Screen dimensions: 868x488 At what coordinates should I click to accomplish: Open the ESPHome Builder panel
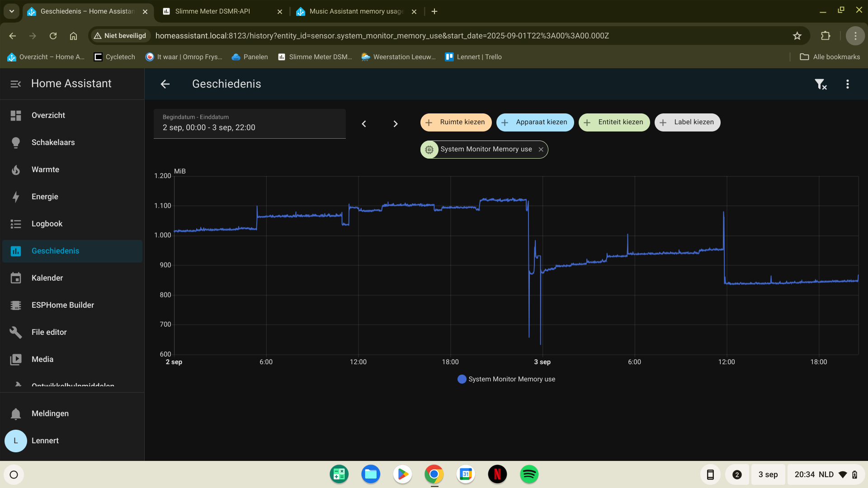tap(62, 305)
